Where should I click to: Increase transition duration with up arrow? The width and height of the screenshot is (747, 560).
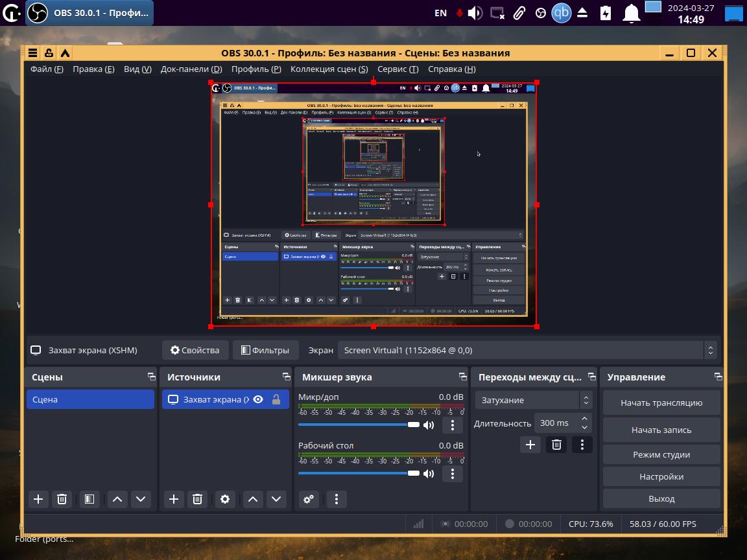(x=585, y=419)
